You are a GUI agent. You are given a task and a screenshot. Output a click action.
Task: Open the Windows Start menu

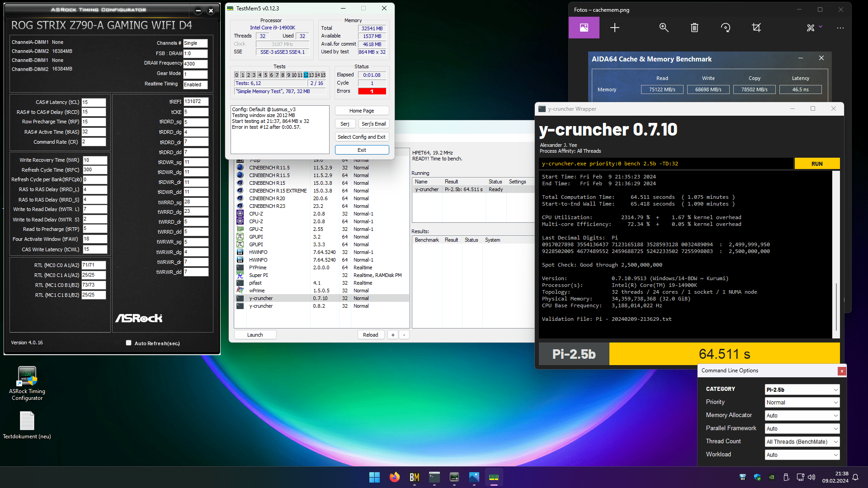(x=374, y=477)
